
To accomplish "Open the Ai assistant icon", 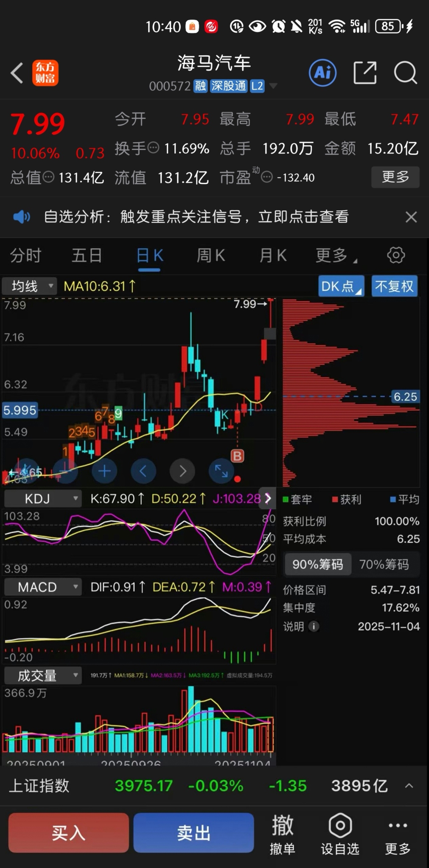I will [x=322, y=73].
